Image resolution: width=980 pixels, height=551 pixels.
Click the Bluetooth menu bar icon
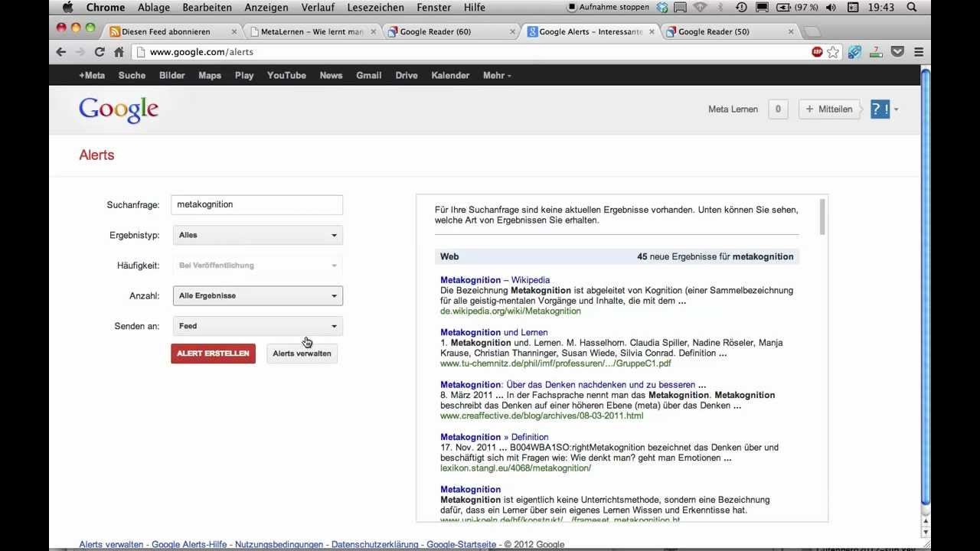coord(721,7)
